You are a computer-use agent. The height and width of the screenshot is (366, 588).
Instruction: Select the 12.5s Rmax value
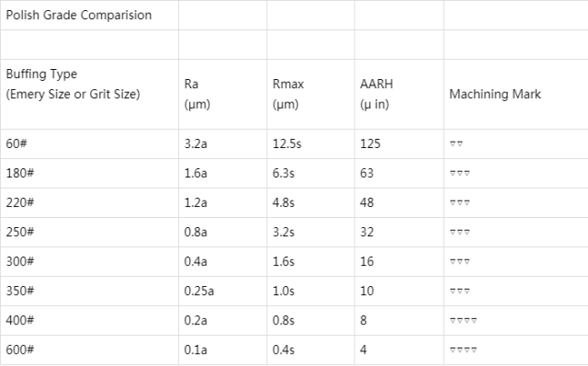click(x=287, y=143)
